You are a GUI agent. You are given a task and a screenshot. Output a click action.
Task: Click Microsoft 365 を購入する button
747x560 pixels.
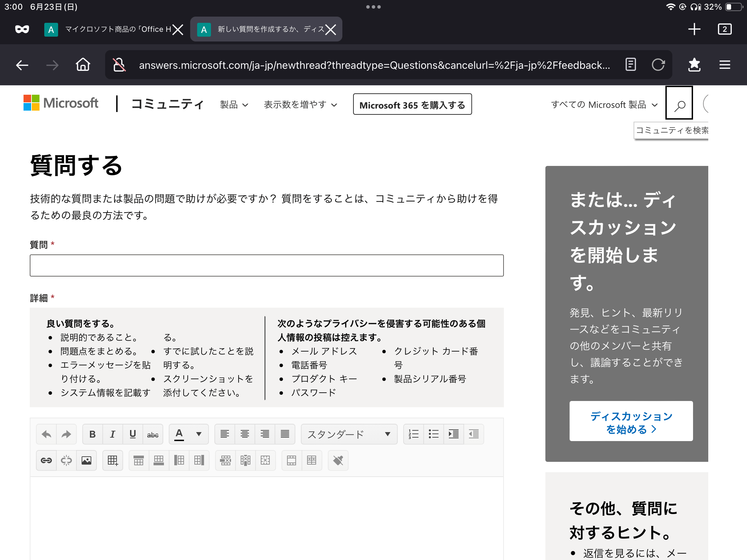pos(412,105)
